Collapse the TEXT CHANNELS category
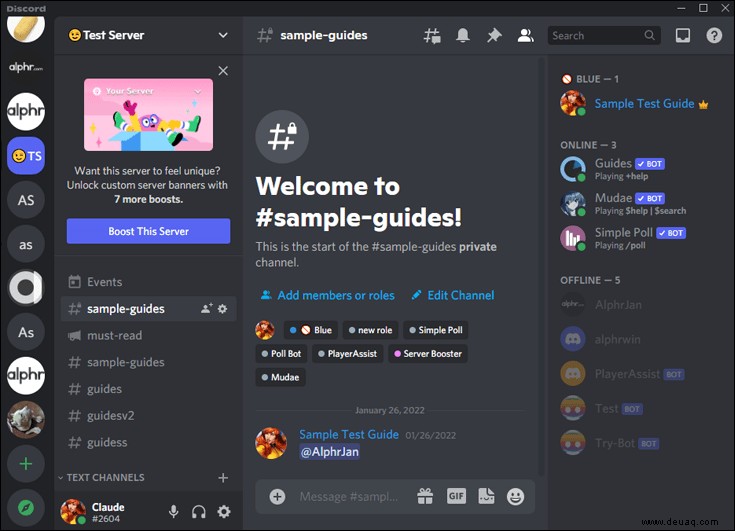The height and width of the screenshot is (531, 735). (101, 478)
